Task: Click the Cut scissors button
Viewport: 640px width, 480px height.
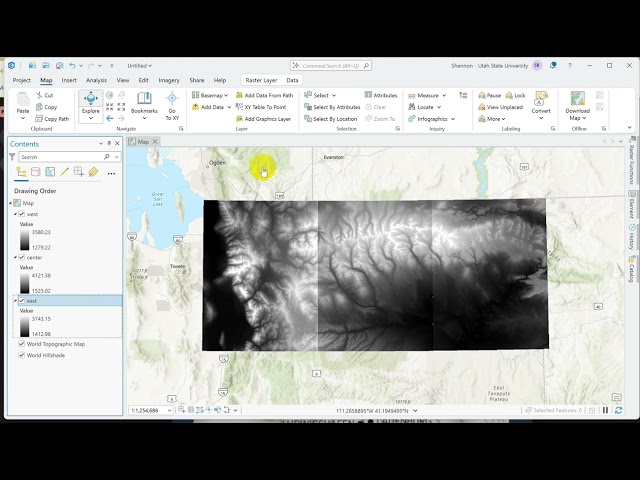Action: tap(44, 95)
